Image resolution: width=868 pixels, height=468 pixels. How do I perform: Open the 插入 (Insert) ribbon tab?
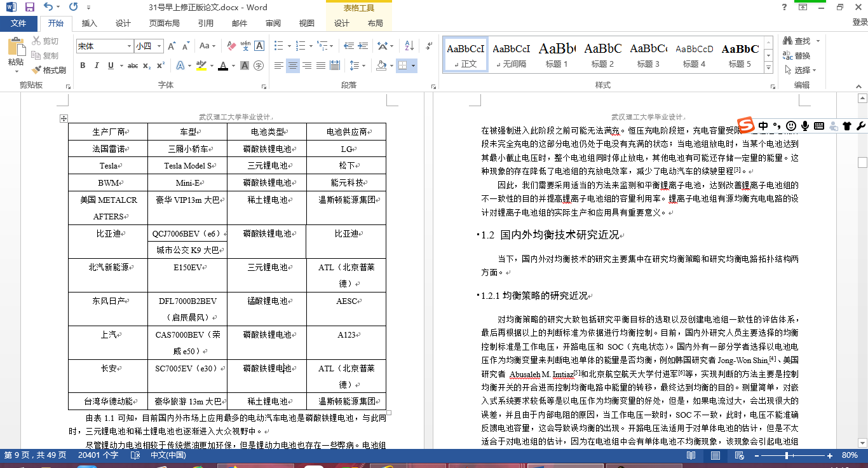pyautogui.click(x=90, y=24)
